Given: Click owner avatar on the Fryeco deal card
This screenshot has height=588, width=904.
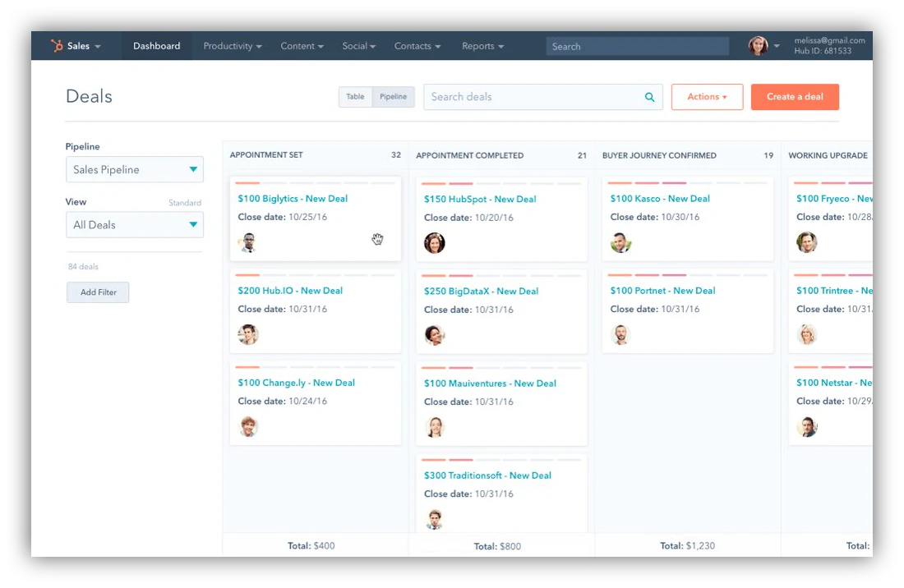Looking at the screenshot, I should pos(806,242).
